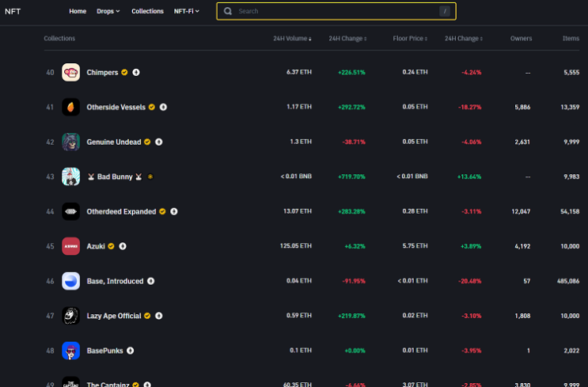This screenshot has height=387, width=588.
Task: Click the Collections column header
Action: [59, 38]
